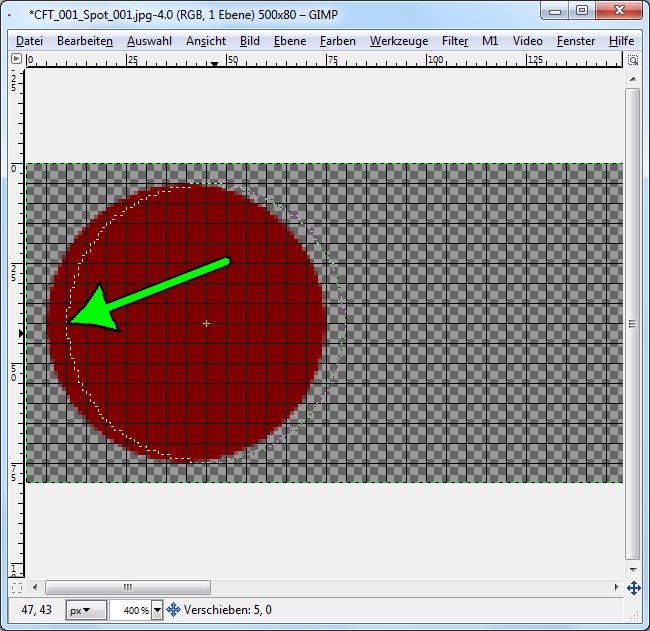Open the Hilfe menu
Screen dimensions: 650x631
point(621,41)
